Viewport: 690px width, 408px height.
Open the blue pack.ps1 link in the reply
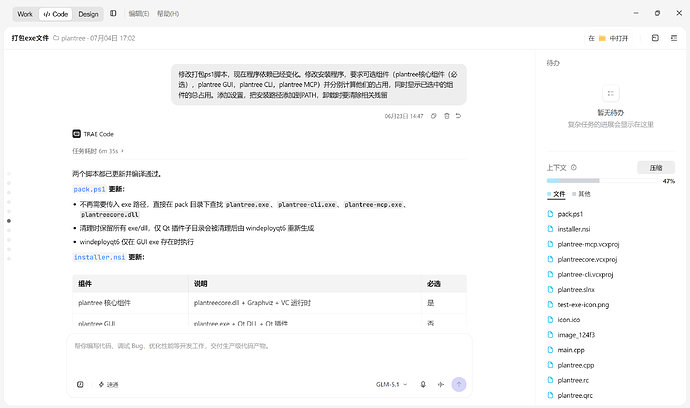(x=89, y=189)
